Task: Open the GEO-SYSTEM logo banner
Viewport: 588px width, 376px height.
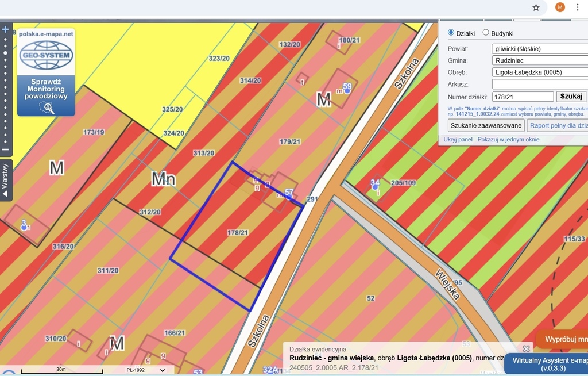Action: click(46, 56)
